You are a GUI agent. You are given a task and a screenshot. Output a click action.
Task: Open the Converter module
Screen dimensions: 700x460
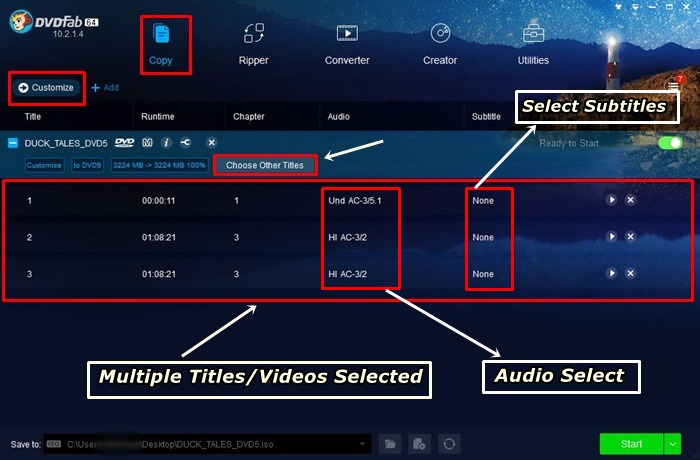pyautogui.click(x=347, y=45)
